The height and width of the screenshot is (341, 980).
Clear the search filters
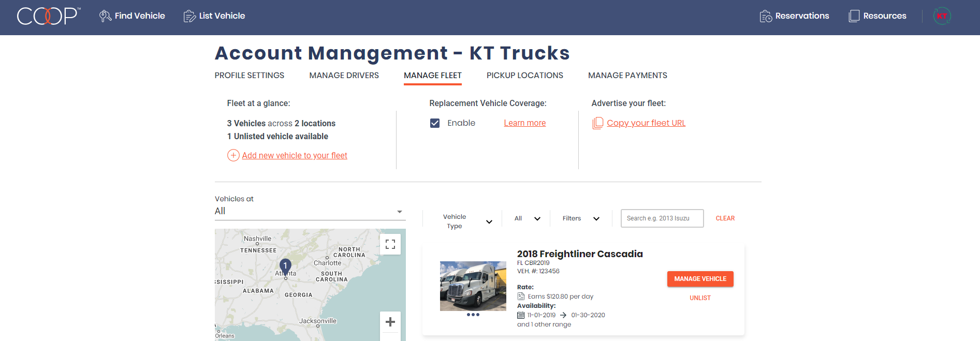coord(725,218)
